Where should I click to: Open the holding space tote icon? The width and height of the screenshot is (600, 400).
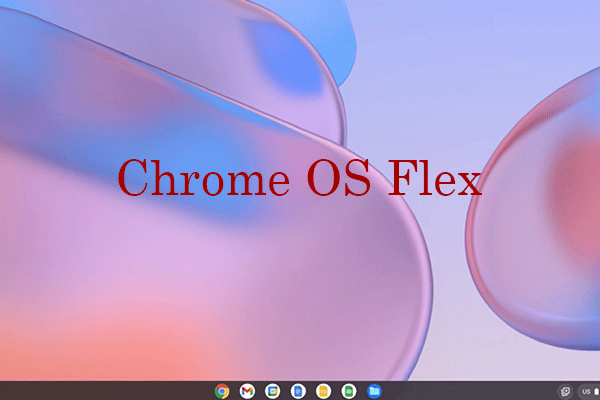pyautogui.click(x=565, y=392)
